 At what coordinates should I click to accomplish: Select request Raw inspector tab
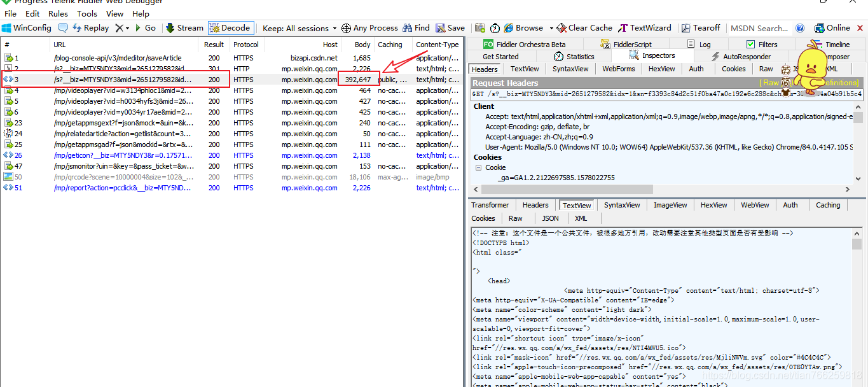pyautogui.click(x=766, y=69)
